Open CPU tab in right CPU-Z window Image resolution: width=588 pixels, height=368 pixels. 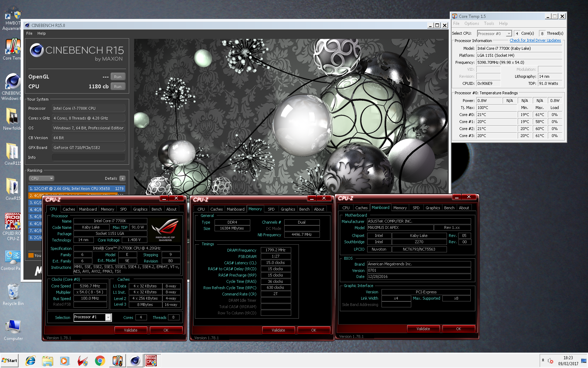[346, 208]
